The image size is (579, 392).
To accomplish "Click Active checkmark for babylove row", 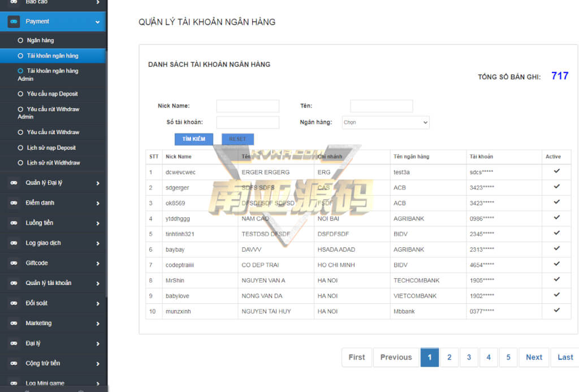I will click(x=556, y=295).
